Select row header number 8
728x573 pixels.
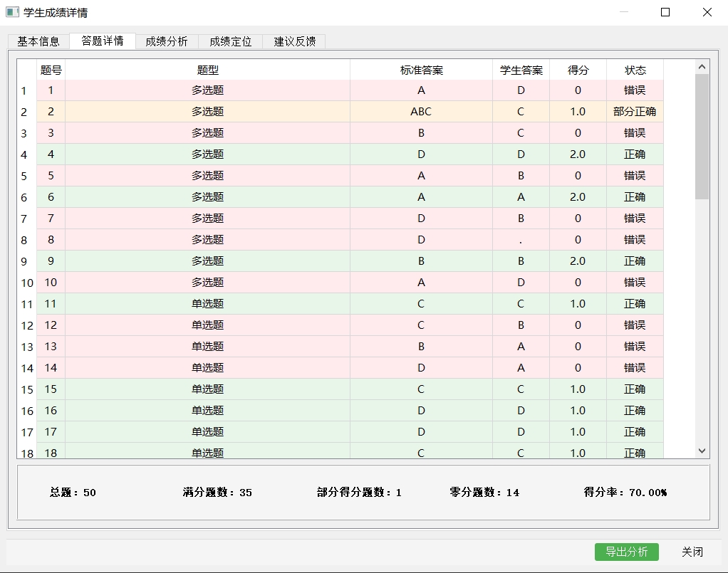(26, 241)
